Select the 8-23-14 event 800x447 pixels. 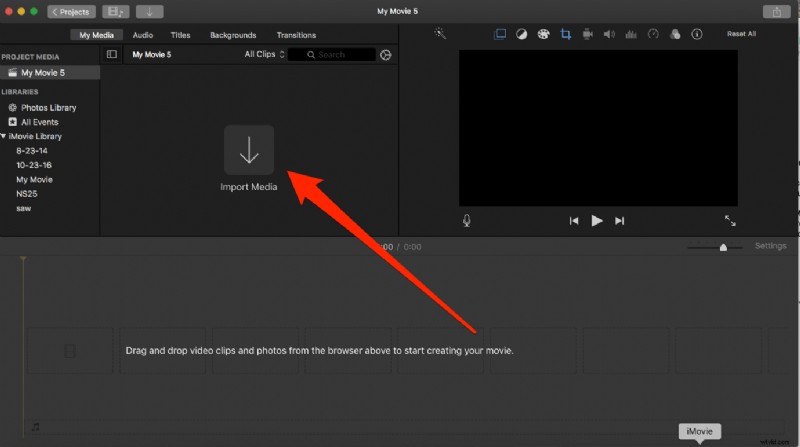pos(32,151)
